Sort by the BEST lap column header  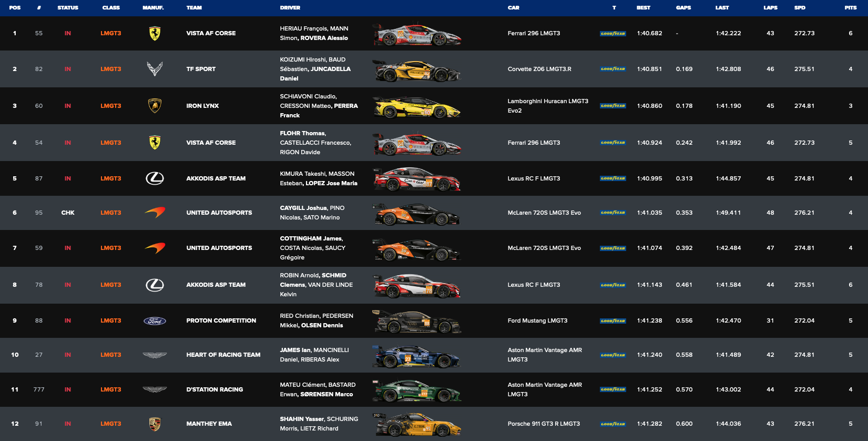click(x=644, y=8)
